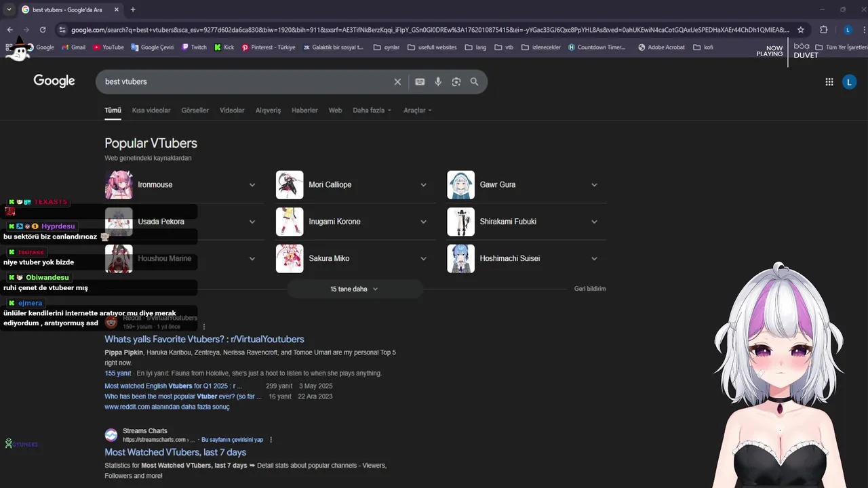This screenshot has height=488, width=868.
Task: Switch to the Videolar tab
Action: point(232,110)
